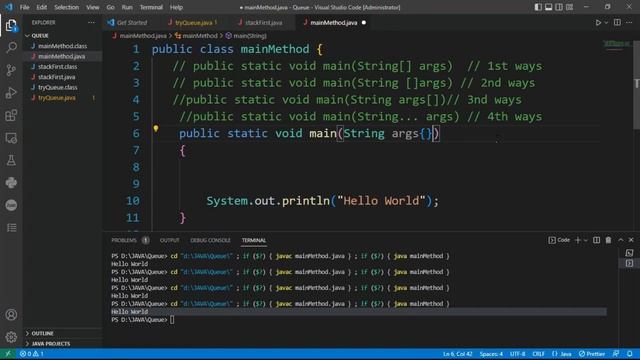Image resolution: width=640 pixels, height=360 pixels.
Task: Change indentation via Spaces: 4
Action: click(491, 354)
